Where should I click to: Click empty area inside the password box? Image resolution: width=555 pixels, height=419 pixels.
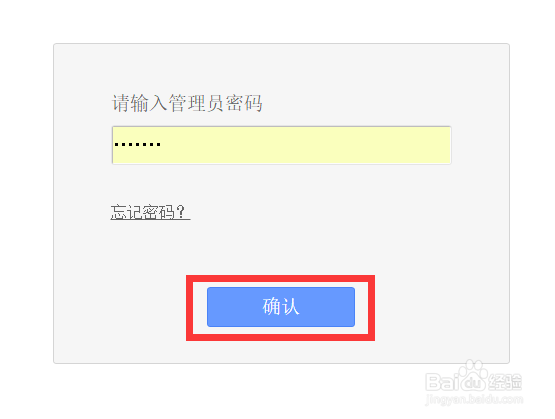coord(304,145)
